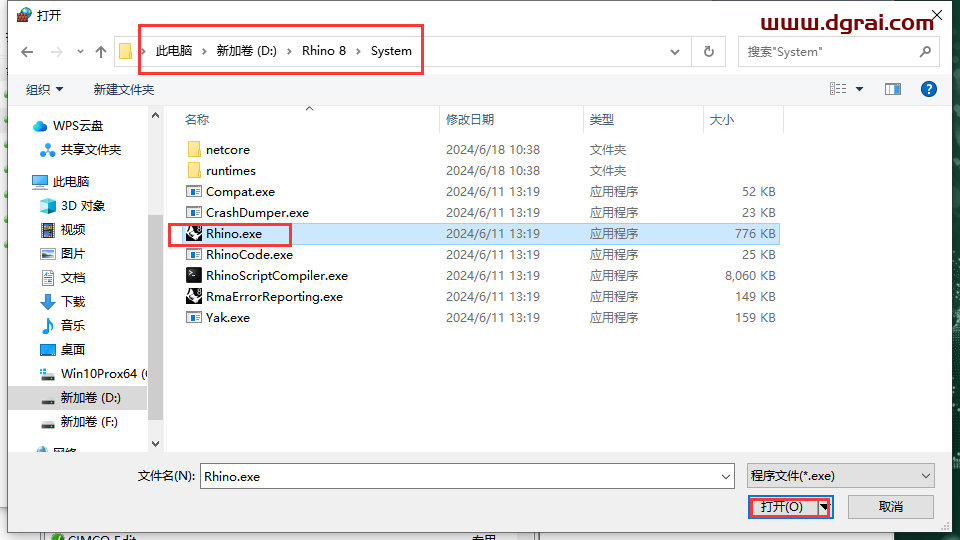Toggle the preview pane icon

pos(893,89)
